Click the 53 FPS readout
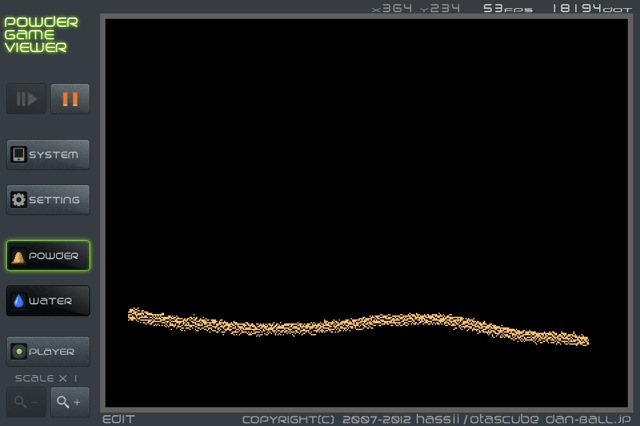 tap(508, 8)
